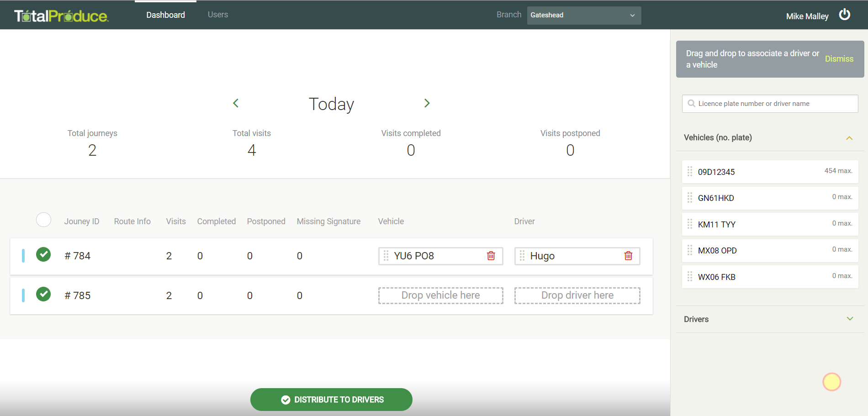Toggle the select-all journeys checkbox
This screenshot has width=868, height=416.
point(43,220)
